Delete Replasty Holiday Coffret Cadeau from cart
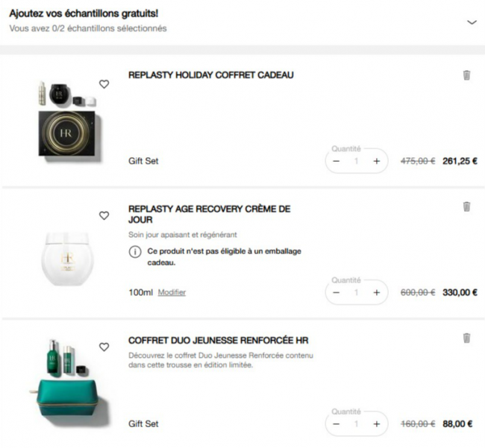Screen dimensions: 485x448 (x=466, y=75)
